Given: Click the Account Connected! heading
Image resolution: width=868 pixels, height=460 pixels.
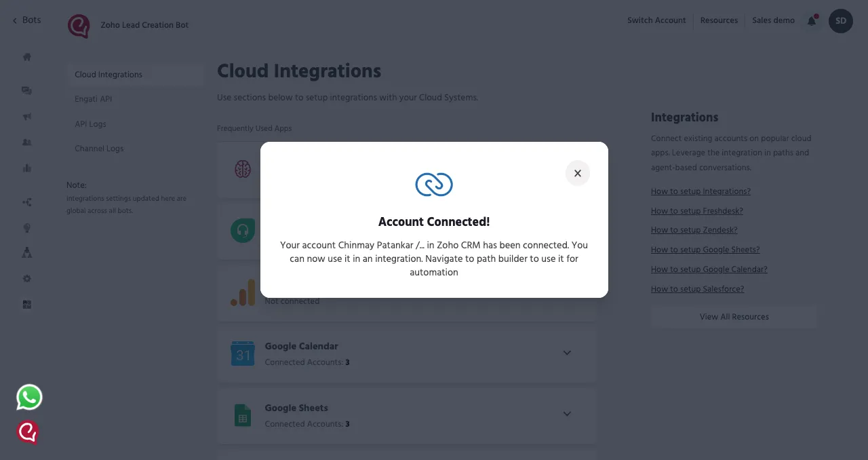Looking at the screenshot, I should 434,222.
